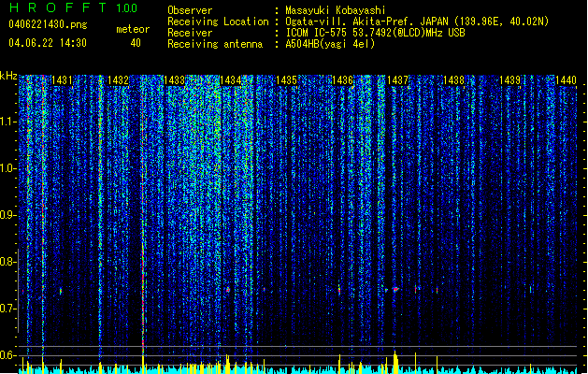Click the 1.0 kHz axis tick label
Screen dimensions: 588x374
8,168
